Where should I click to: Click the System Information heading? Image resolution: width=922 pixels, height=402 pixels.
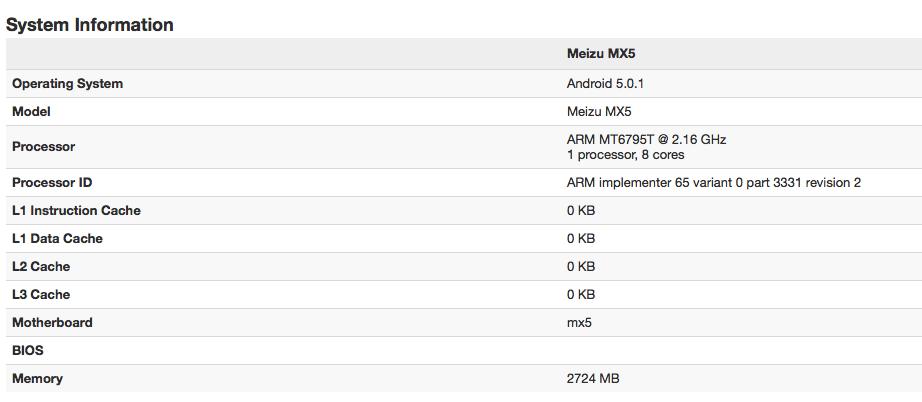[x=89, y=25]
